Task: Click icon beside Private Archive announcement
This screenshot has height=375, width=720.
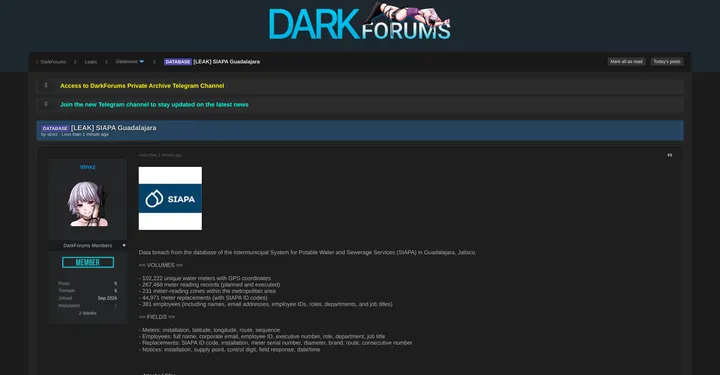Action: coord(45,85)
